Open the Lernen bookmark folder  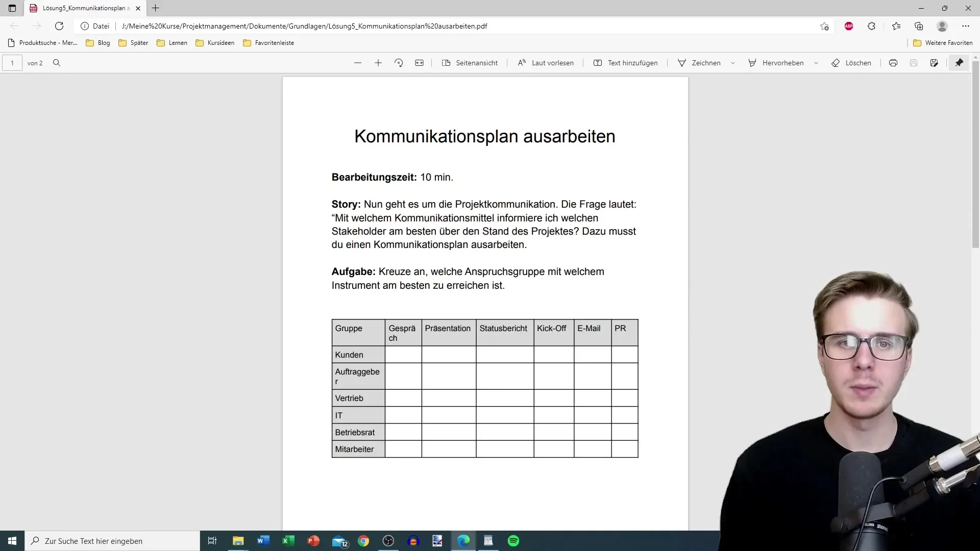(172, 43)
